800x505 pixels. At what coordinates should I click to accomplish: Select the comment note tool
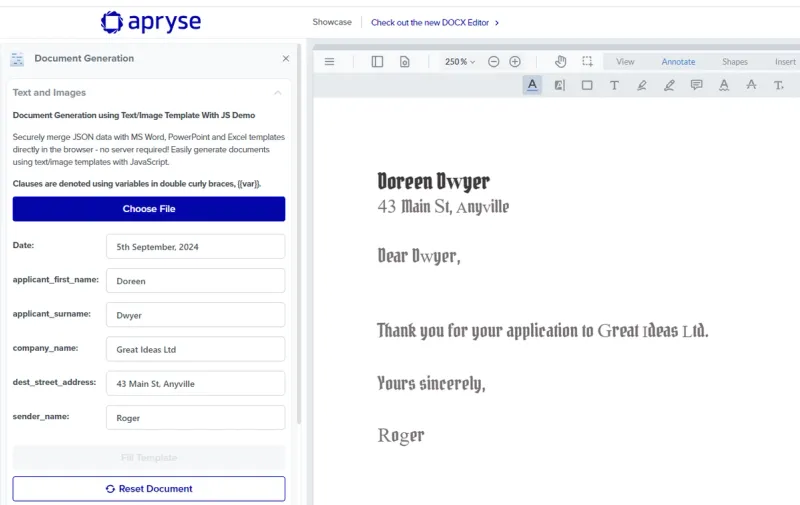click(696, 85)
